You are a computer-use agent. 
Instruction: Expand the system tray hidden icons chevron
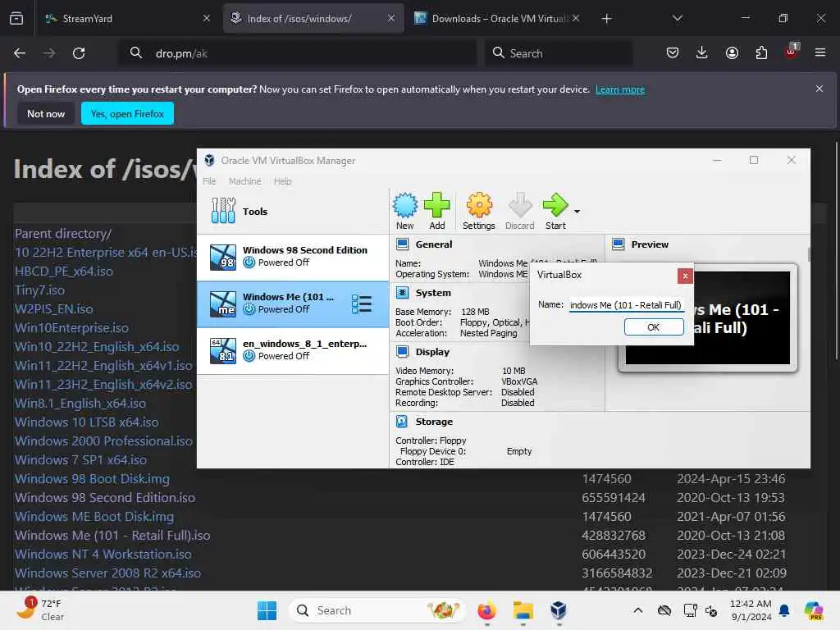[x=637, y=610]
